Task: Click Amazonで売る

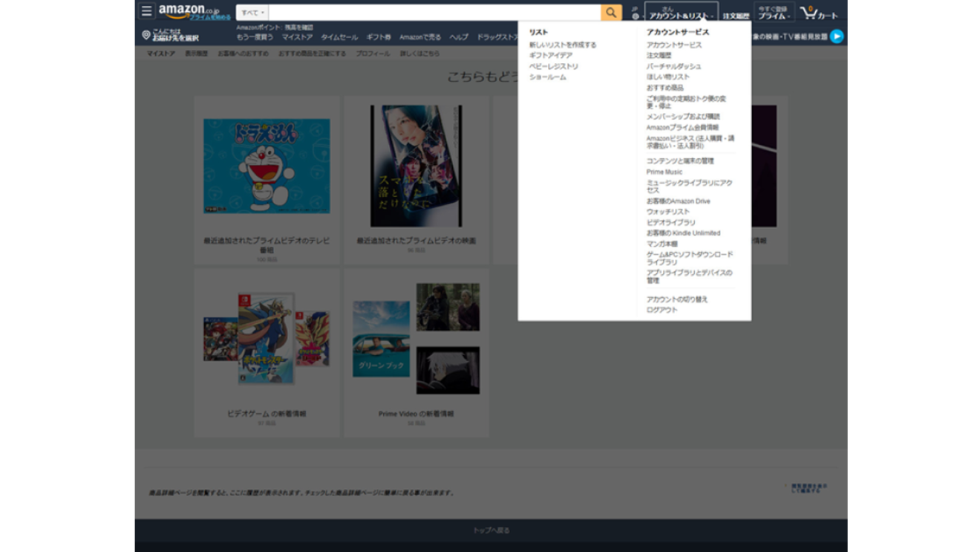Action: coord(420,37)
